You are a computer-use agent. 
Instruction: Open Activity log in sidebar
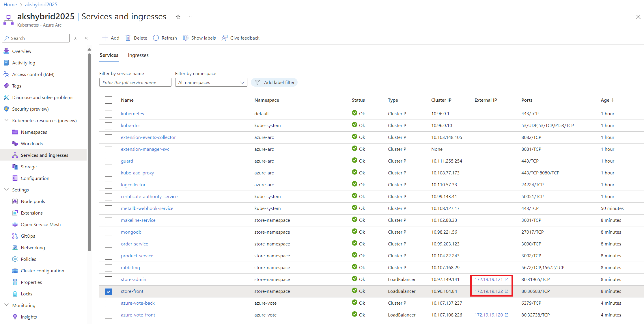click(x=24, y=63)
